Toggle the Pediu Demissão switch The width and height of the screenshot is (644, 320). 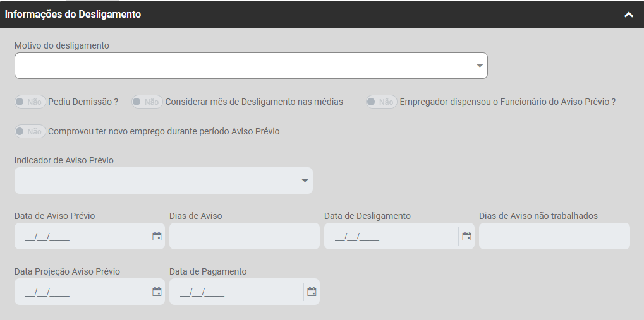pyautogui.click(x=29, y=102)
